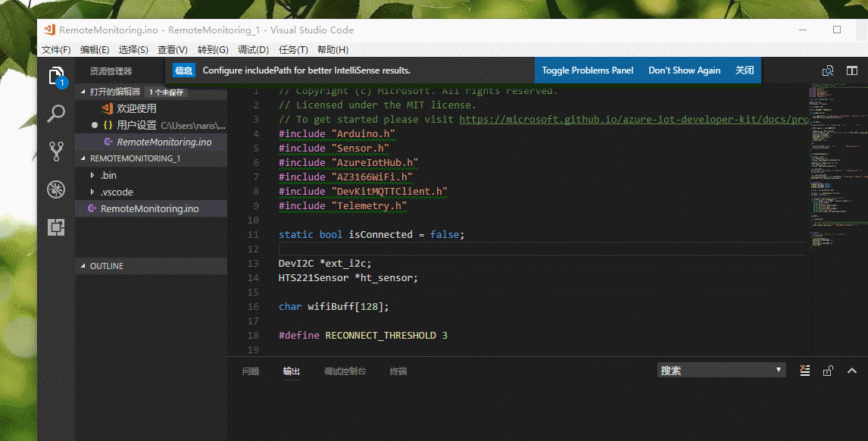Click the blue file-search icon in the title bar
868x441 pixels.
tap(829, 70)
